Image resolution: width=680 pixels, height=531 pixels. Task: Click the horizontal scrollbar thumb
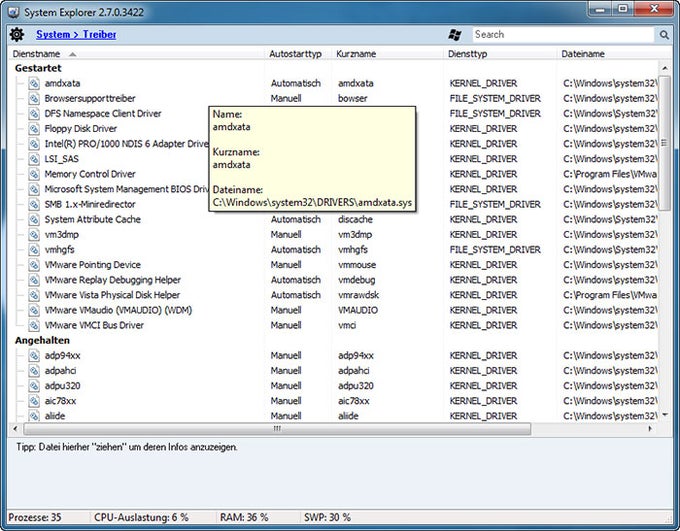(x=277, y=429)
